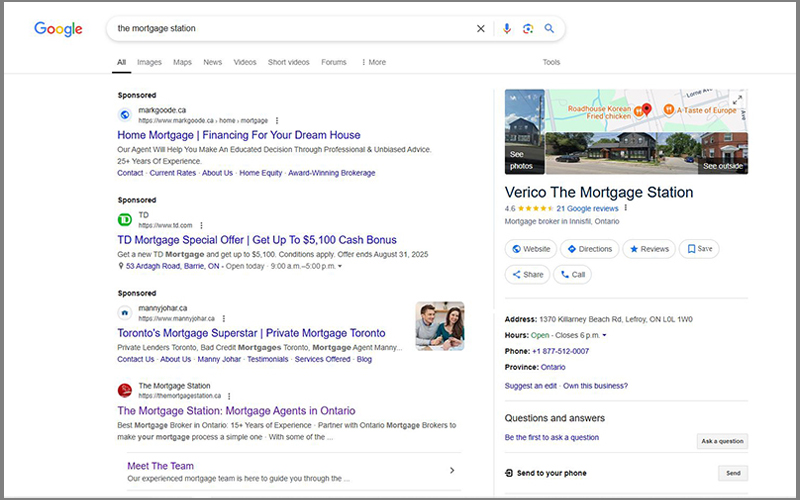Click Roadhouse Korean Fried chicken map marker

coord(638,111)
